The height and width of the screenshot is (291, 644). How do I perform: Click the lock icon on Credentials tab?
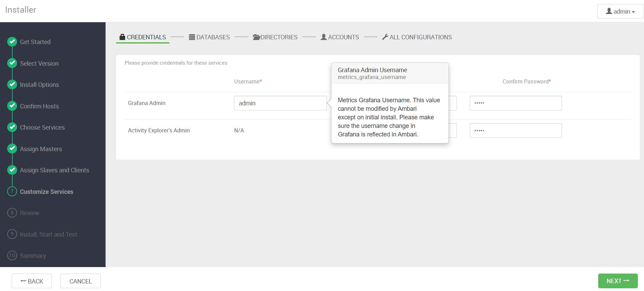pos(122,37)
